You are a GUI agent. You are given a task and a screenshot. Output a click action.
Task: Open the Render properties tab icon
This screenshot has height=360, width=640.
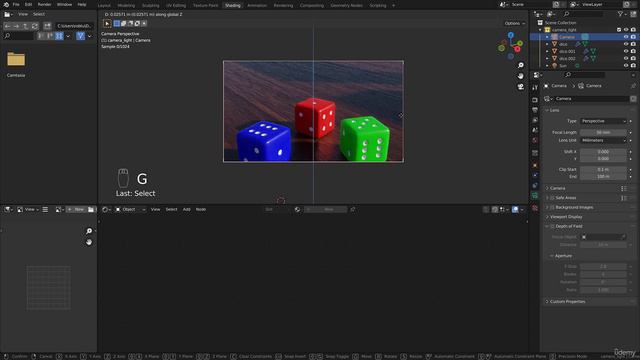pyautogui.click(x=535, y=100)
